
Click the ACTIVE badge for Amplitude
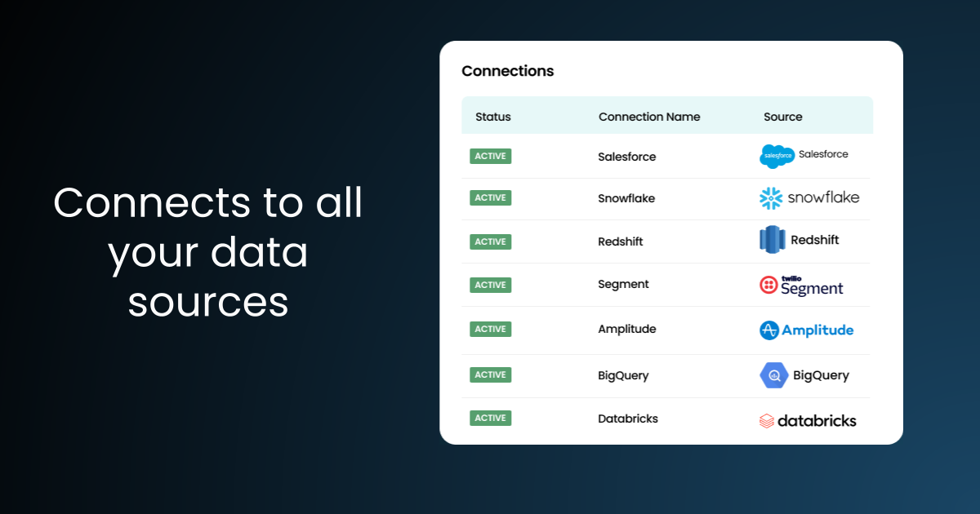pos(490,329)
